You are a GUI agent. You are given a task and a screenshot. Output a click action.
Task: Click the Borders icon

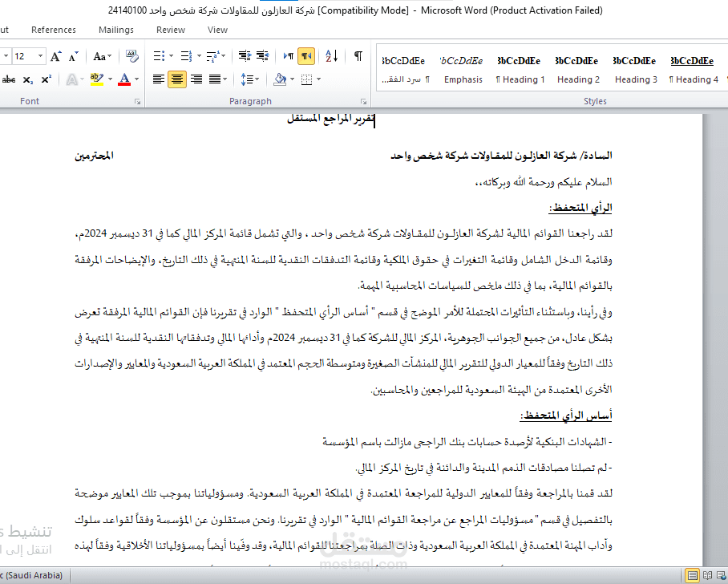point(306,79)
